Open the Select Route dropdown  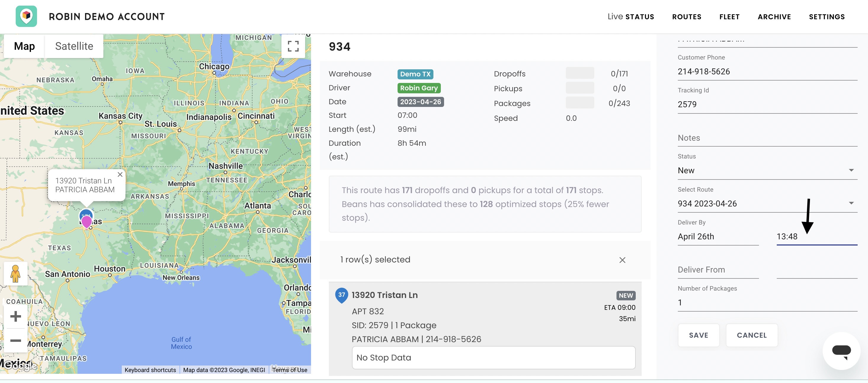(767, 203)
